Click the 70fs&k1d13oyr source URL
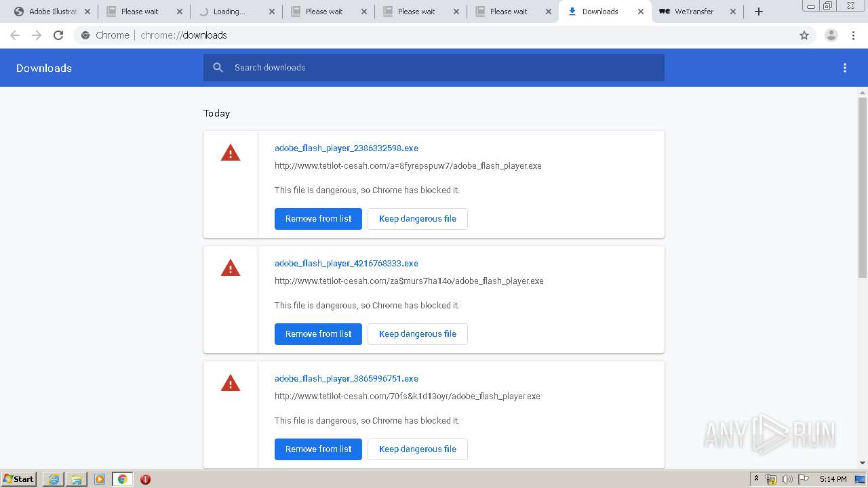 click(408, 396)
